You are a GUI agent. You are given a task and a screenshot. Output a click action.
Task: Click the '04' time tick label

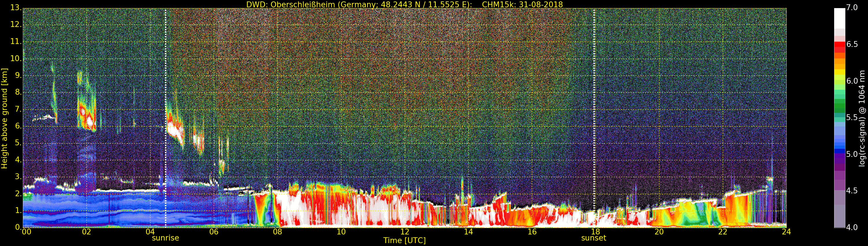150,232
